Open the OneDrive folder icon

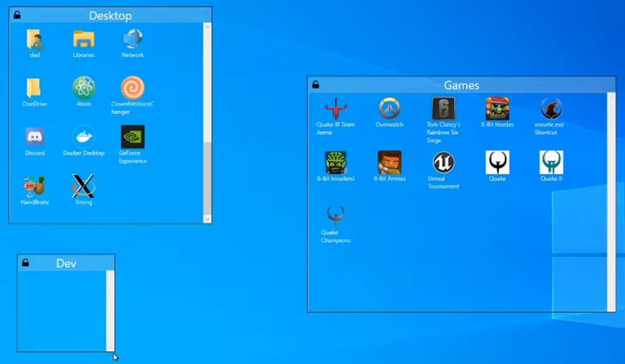tap(34, 87)
